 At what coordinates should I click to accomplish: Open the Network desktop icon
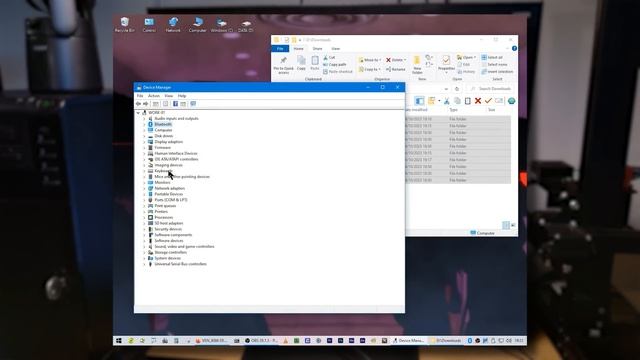(x=173, y=24)
